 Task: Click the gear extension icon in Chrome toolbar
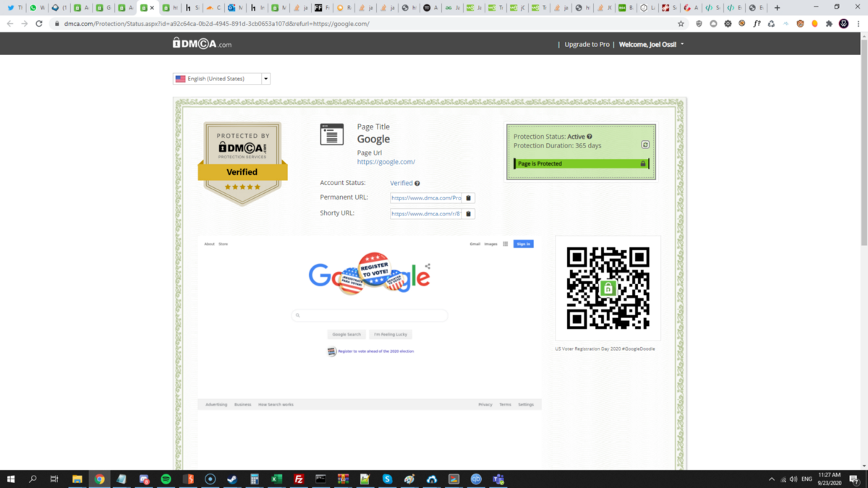(x=728, y=24)
